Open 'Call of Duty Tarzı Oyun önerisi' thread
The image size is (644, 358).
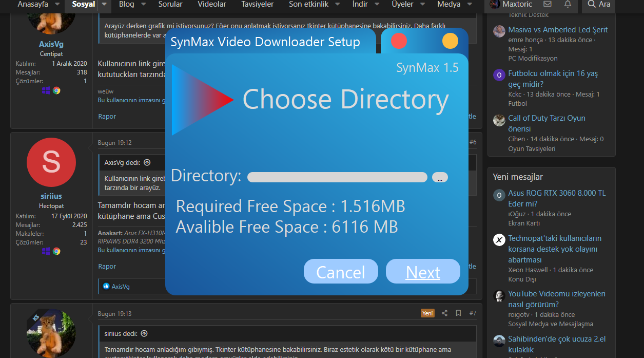(x=547, y=123)
